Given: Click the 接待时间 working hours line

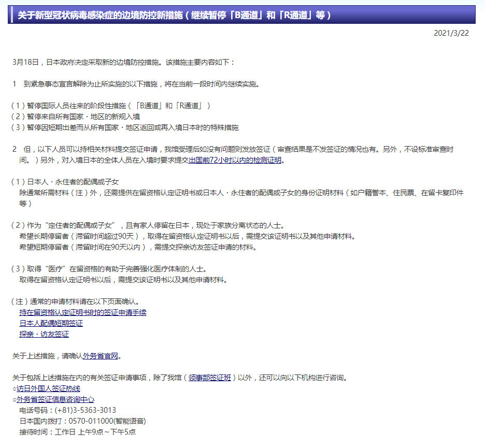Looking at the screenshot, I should tap(77, 432).
